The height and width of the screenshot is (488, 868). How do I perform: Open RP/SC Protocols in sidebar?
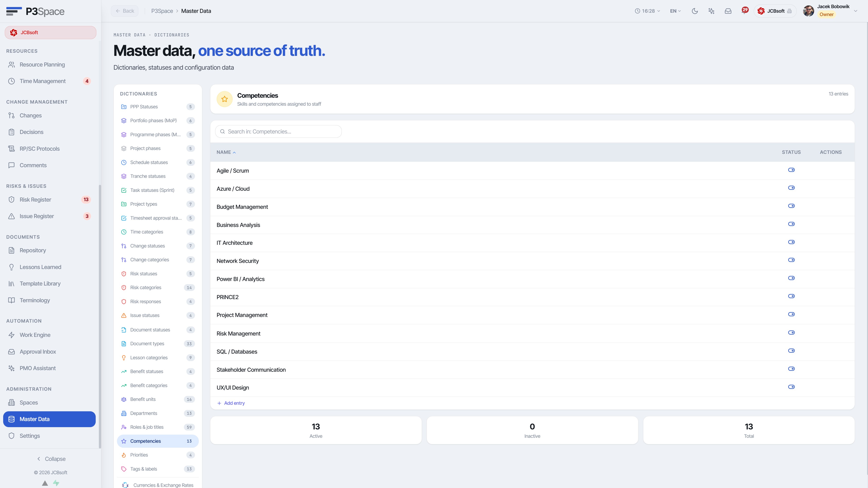point(50,149)
